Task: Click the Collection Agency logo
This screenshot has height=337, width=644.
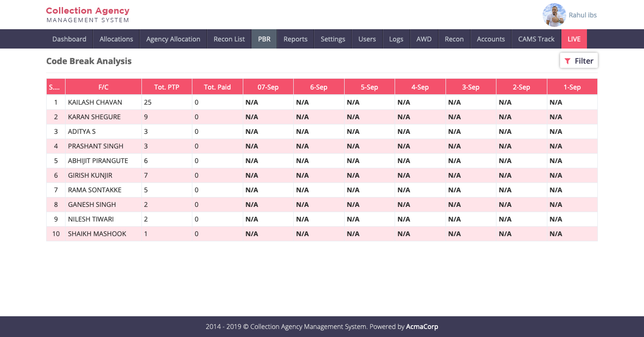Action: click(x=88, y=15)
